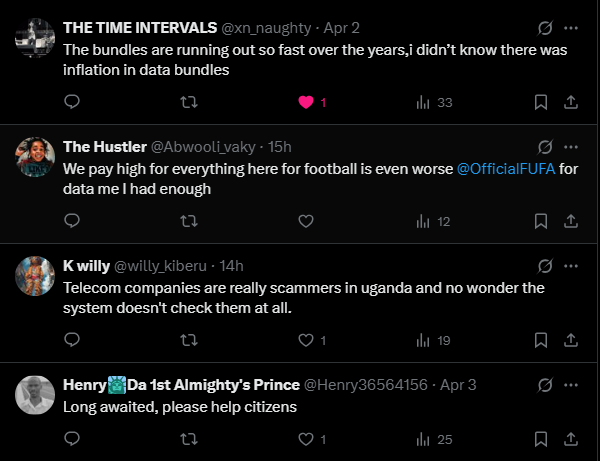Bookmark Henry's Long awaited tweet
Image resolution: width=600 pixels, height=461 pixels.
click(541, 438)
